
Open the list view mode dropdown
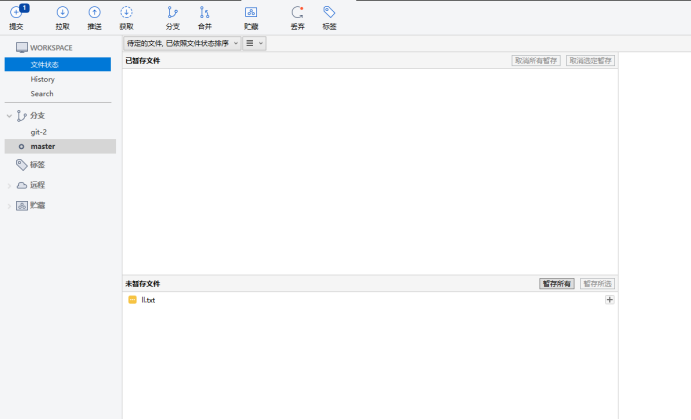pyautogui.click(x=254, y=43)
